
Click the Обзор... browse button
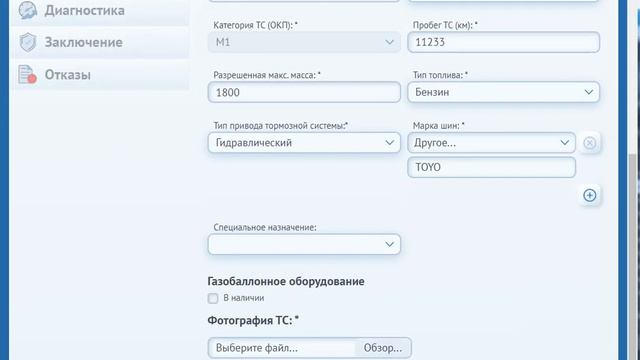tap(383, 348)
